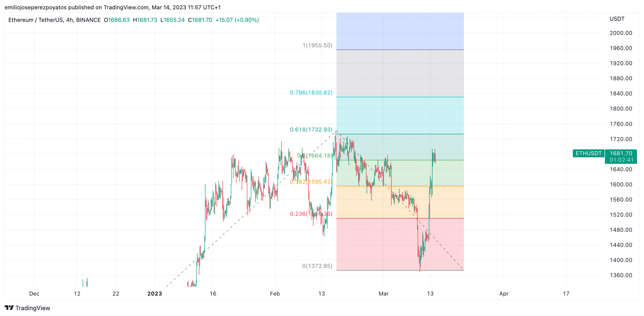The image size is (644, 316).
Task: Click the Fibonacci label 0(1372.85)
Action: click(x=317, y=266)
